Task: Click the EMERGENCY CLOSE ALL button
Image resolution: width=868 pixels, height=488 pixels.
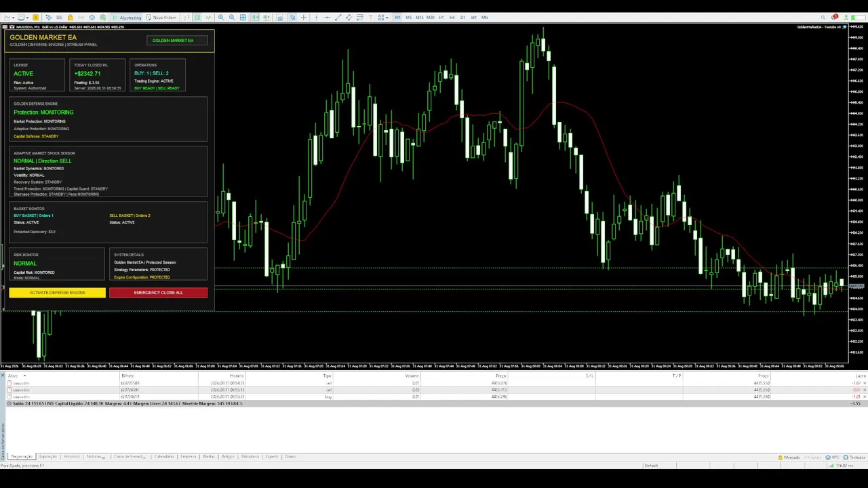Action: [x=158, y=293]
